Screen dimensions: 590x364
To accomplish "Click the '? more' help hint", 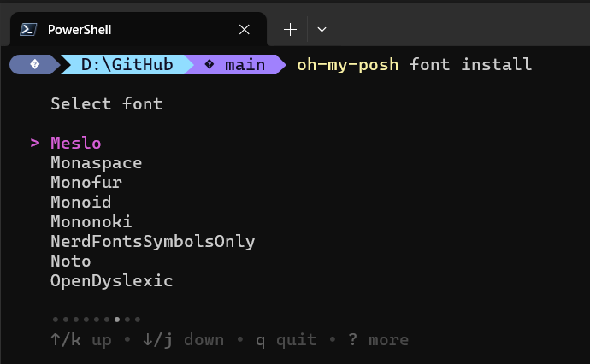I will point(379,340).
